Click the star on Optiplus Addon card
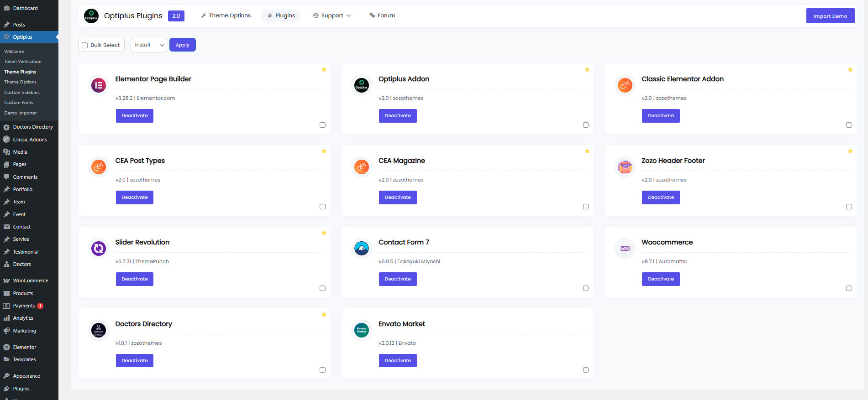This screenshot has height=400, width=868. pos(587,70)
